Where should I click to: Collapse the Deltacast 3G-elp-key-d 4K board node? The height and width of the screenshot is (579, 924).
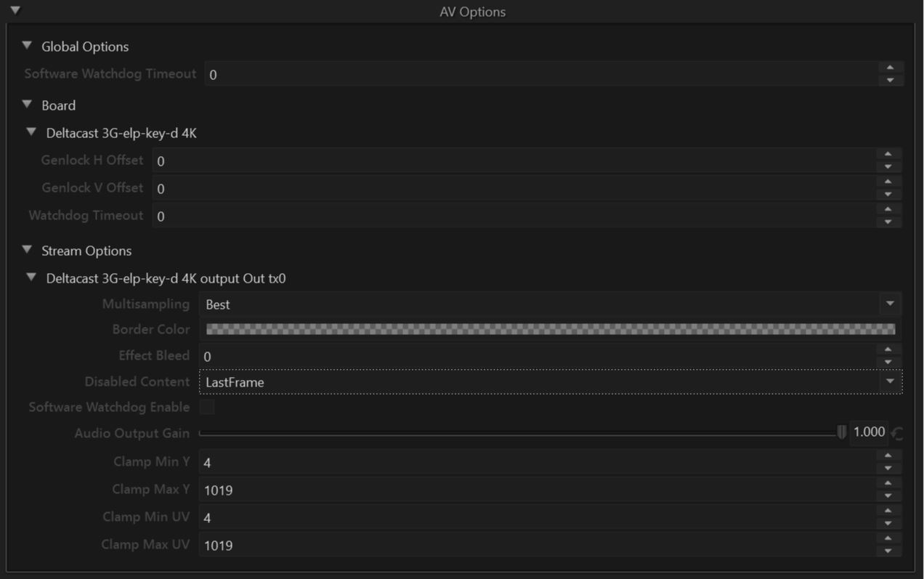[31, 133]
